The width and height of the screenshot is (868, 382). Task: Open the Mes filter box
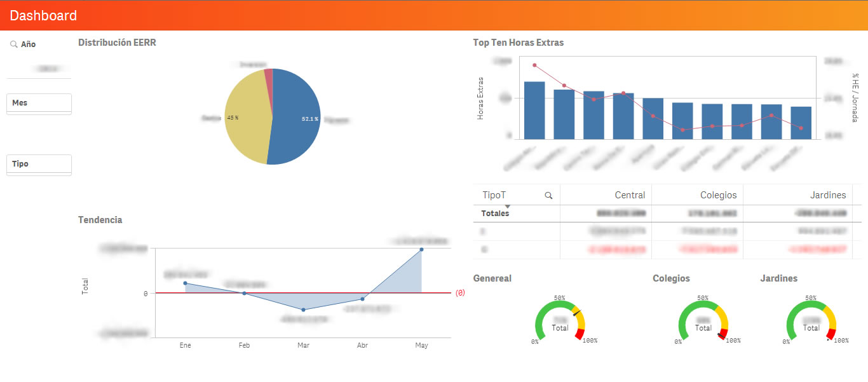click(x=39, y=103)
